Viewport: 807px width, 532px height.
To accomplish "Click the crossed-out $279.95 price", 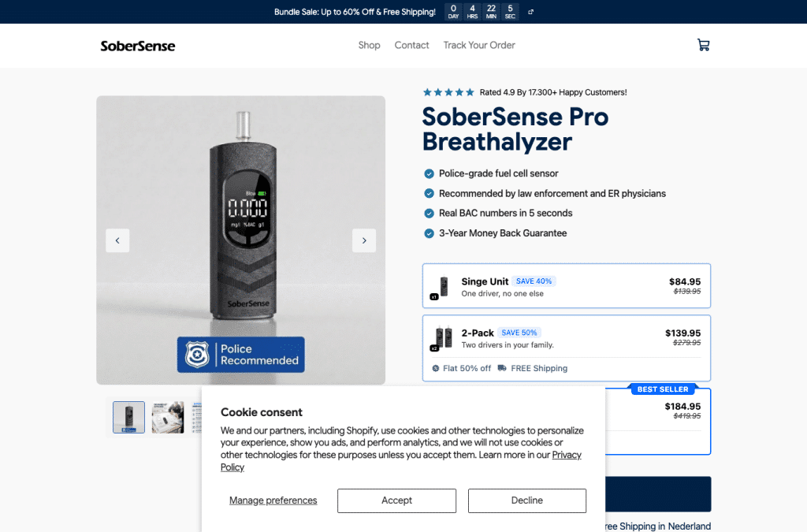I will 686,343.
